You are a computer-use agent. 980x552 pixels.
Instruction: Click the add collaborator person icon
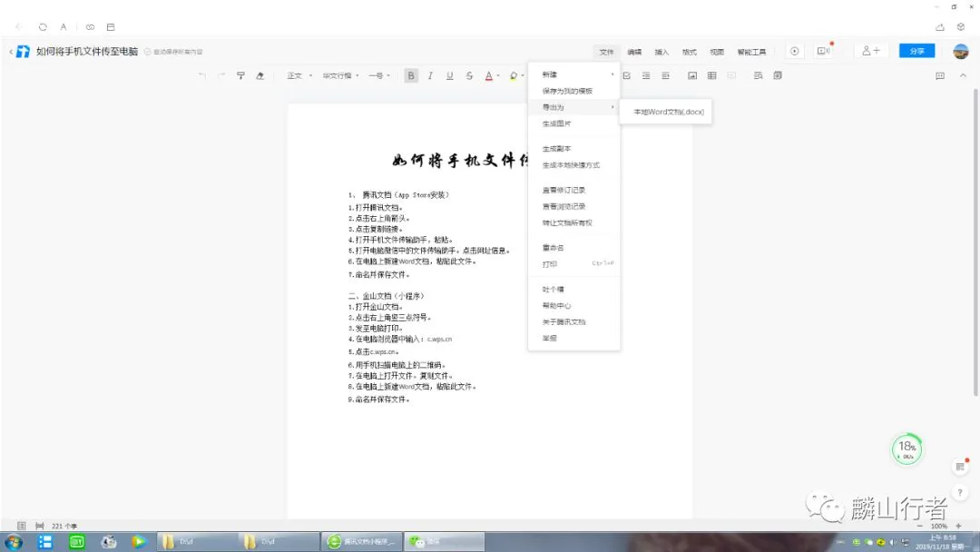[870, 51]
